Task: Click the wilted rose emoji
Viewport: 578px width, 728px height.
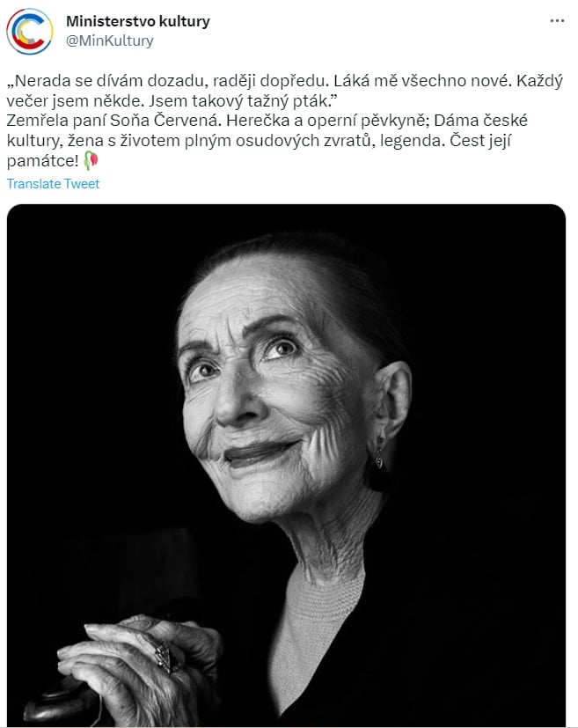Action: (91, 160)
